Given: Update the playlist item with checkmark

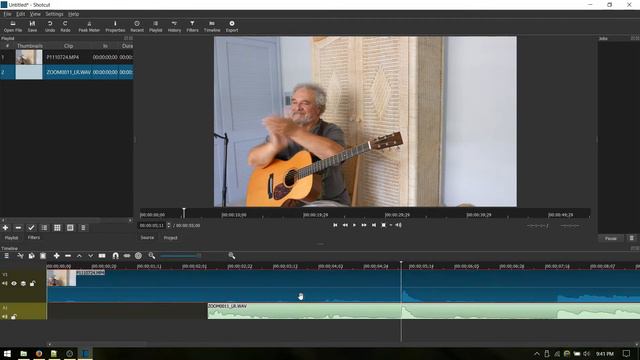Looking at the screenshot, I should (31, 228).
